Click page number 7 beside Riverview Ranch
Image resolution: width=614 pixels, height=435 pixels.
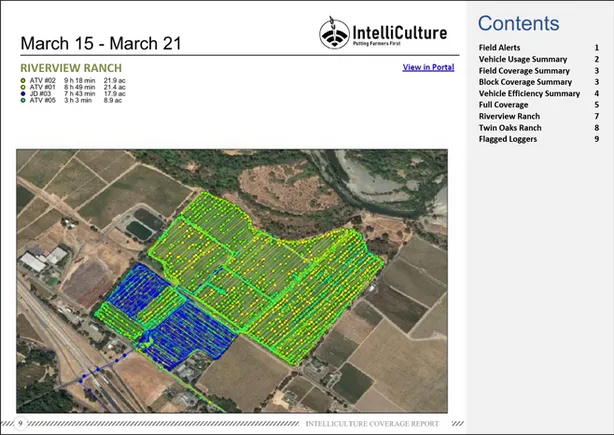pyautogui.click(x=597, y=116)
